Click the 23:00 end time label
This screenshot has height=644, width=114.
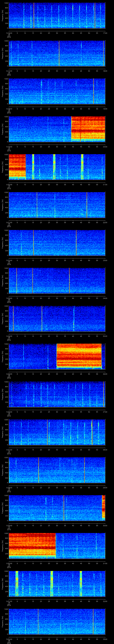(x=105, y=260)
